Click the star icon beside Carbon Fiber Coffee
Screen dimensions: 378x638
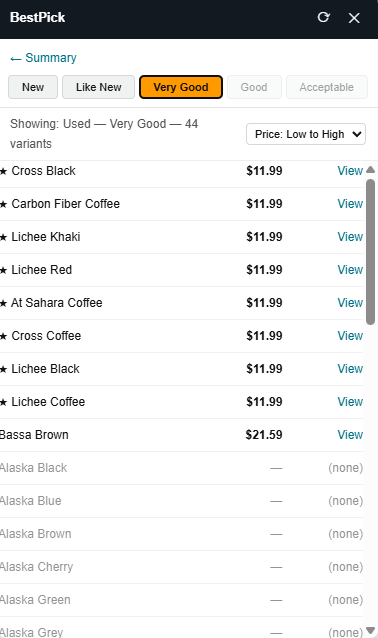(x=4, y=204)
